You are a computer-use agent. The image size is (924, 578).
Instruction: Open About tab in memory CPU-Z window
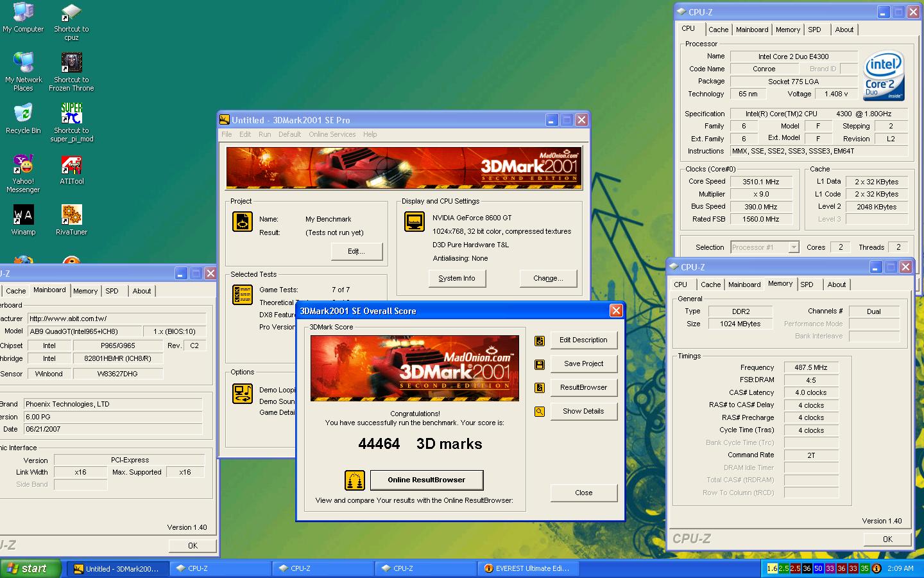(837, 285)
